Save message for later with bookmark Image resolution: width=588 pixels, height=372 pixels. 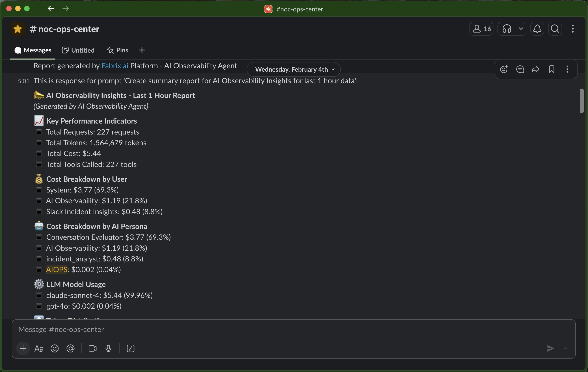point(551,69)
